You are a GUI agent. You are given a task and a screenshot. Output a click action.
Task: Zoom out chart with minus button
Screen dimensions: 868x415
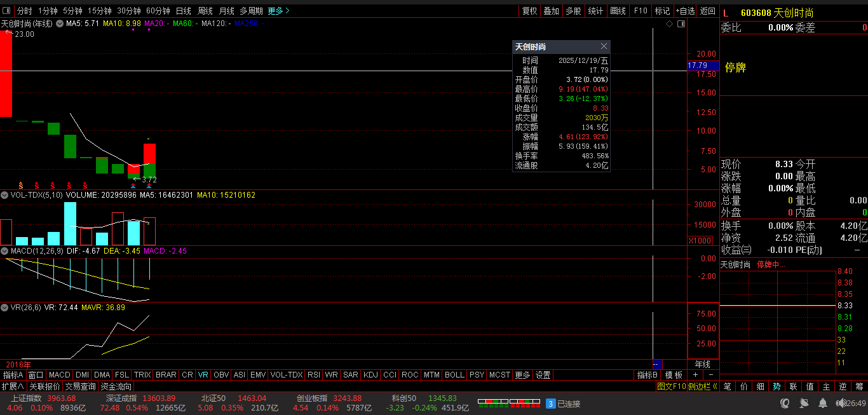[711, 375]
